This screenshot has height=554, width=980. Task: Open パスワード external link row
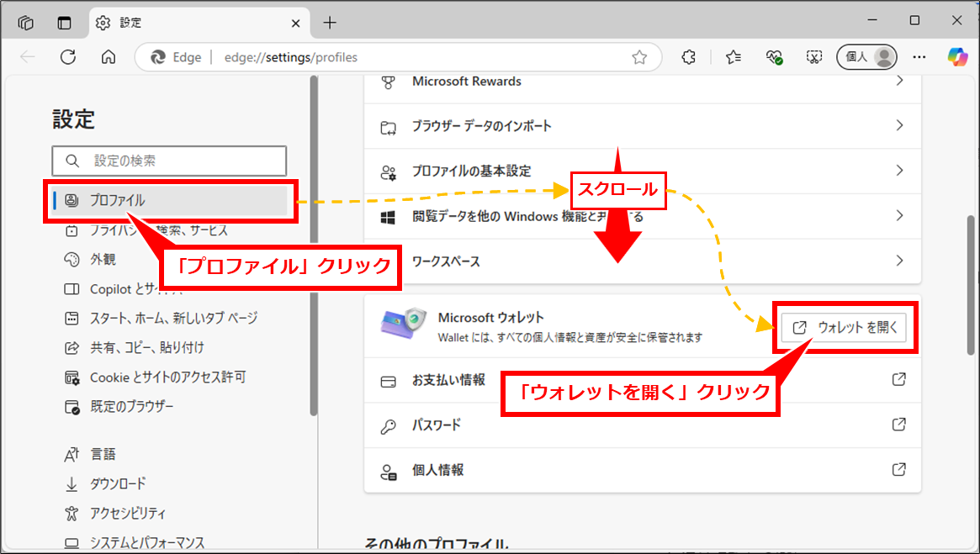pyautogui.click(x=898, y=425)
